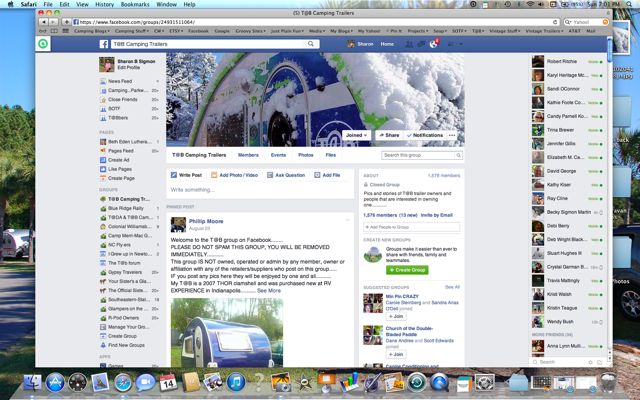Open Calendar icon in the Dock
Image resolution: width=640 pixels, height=400 pixels.
tap(168, 382)
